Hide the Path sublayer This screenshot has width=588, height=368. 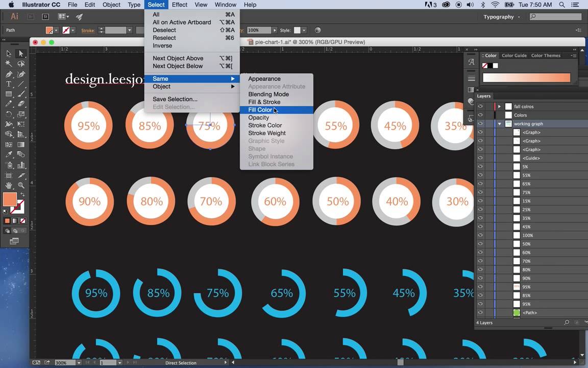(480, 312)
